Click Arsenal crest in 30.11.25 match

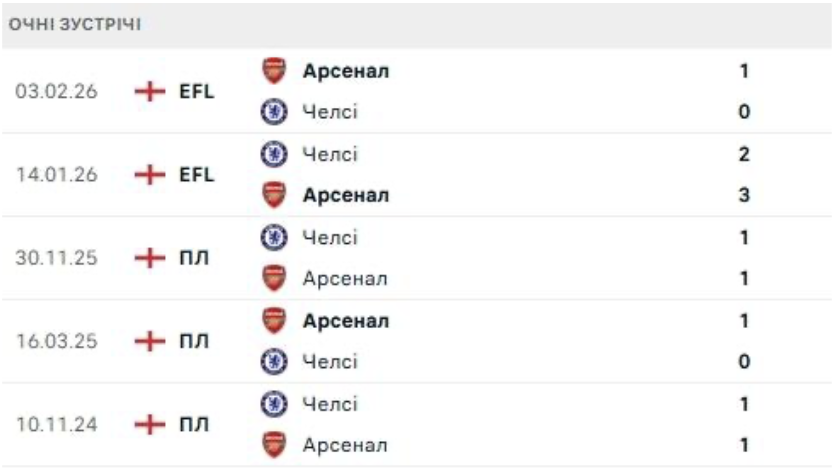click(x=272, y=278)
